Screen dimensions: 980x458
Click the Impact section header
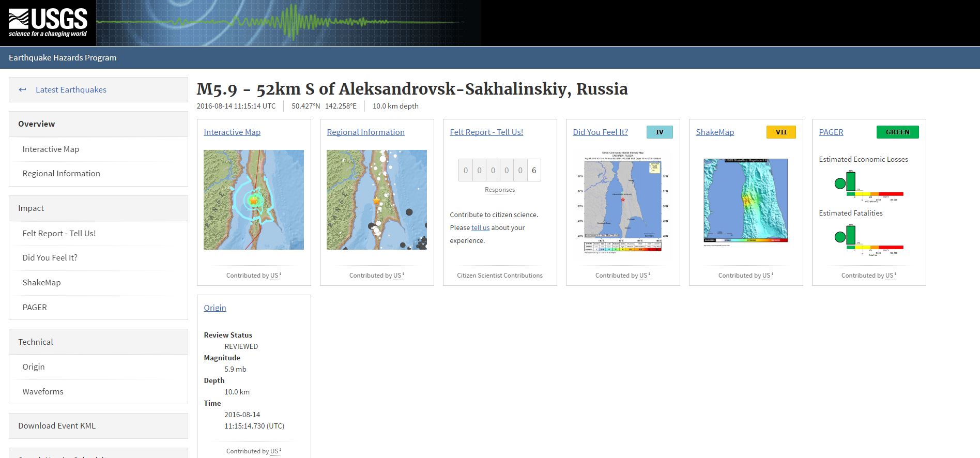(x=31, y=208)
